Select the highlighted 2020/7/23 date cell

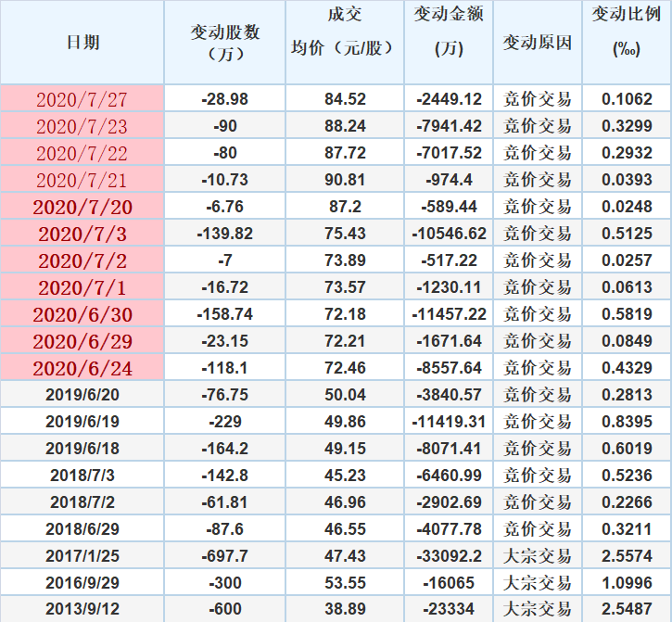pyautogui.click(x=82, y=126)
